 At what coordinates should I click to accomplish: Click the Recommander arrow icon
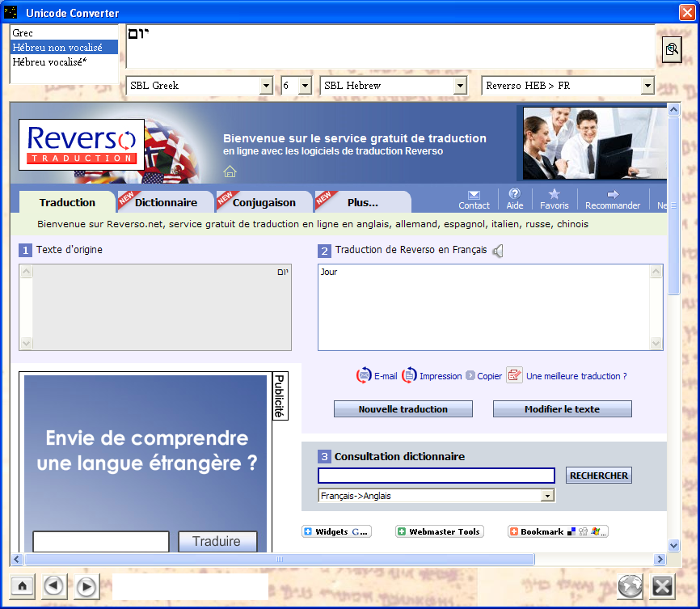[x=613, y=194]
